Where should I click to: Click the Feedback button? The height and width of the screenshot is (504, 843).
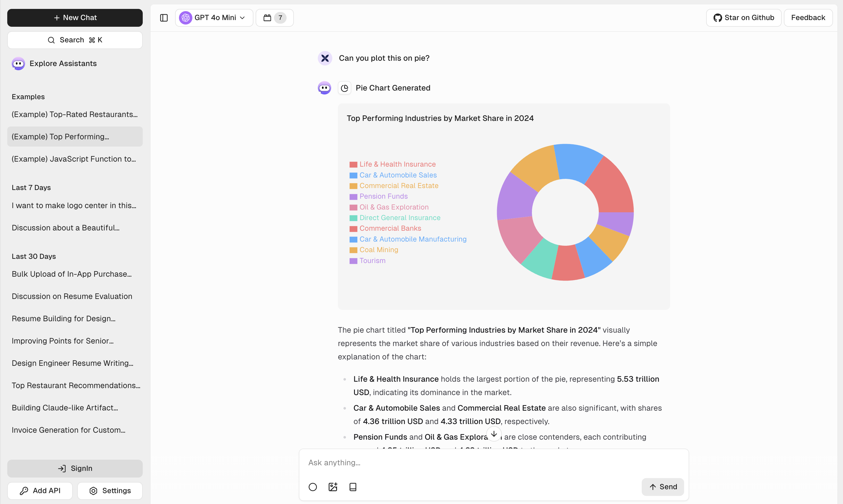click(x=808, y=18)
